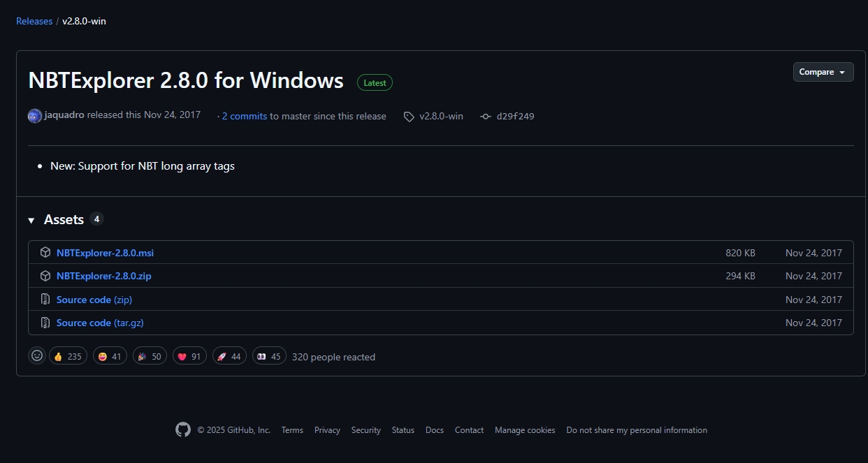The height and width of the screenshot is (463, 868).
Task: Click jaquadro's avatar image
Action: coord(35,116)
